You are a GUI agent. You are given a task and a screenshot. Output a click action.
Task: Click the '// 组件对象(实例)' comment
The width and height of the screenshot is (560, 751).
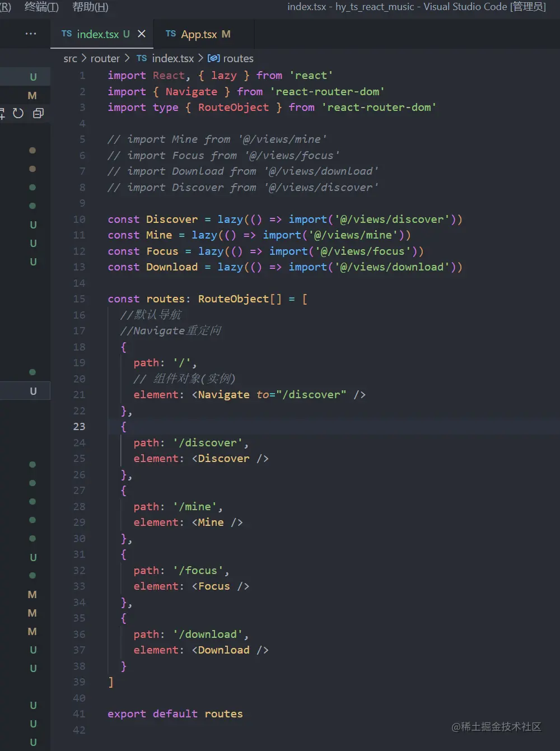click(x=184, y=379)
